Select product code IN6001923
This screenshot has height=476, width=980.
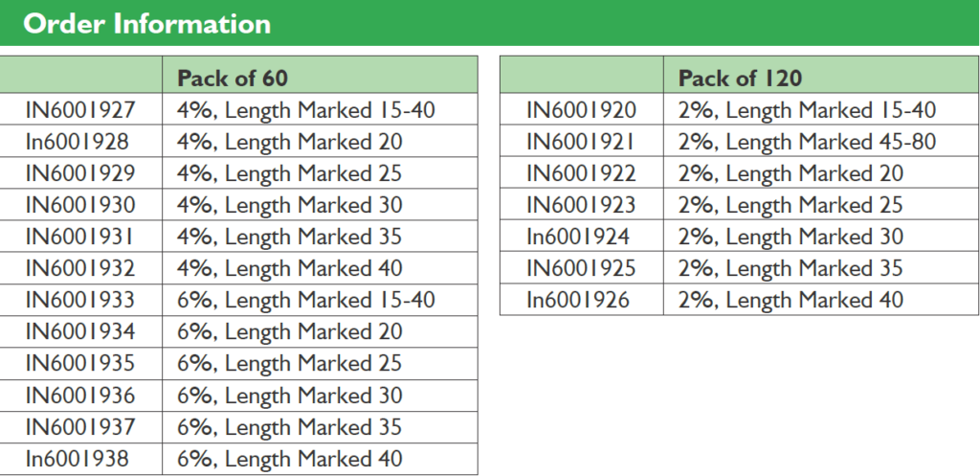[x=581, y=205]
